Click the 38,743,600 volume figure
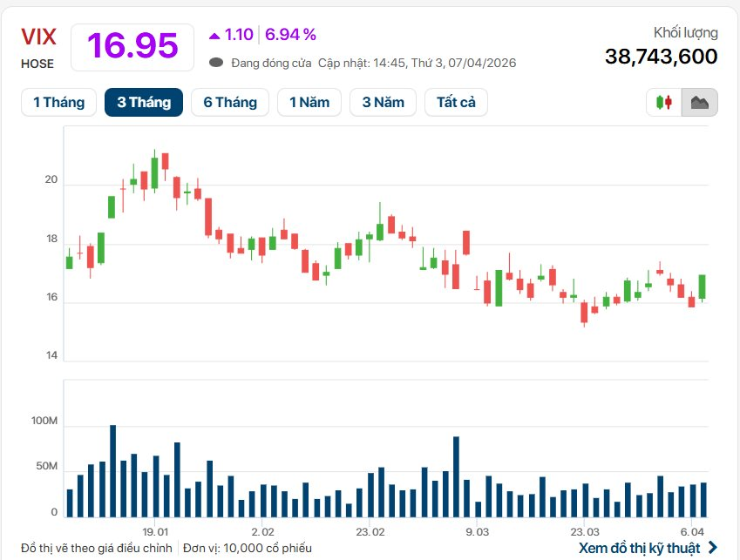Image resolution: width=740 pixels, height=560 pixels. tap(661, 55)
